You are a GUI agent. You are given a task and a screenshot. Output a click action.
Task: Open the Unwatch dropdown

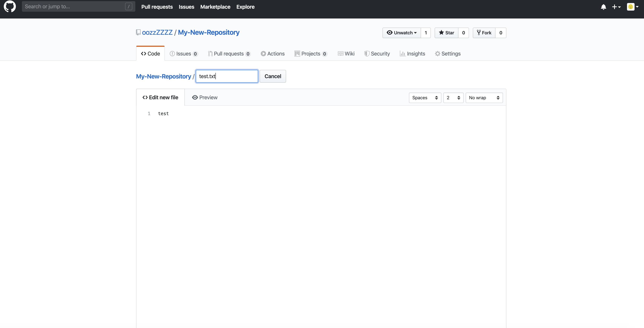click(x=402, y=33)
